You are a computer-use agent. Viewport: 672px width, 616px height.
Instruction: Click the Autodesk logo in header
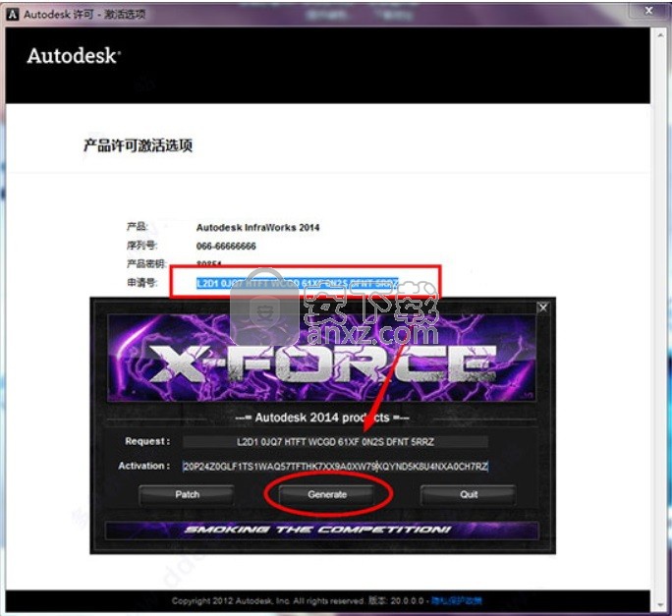point(74,56)
